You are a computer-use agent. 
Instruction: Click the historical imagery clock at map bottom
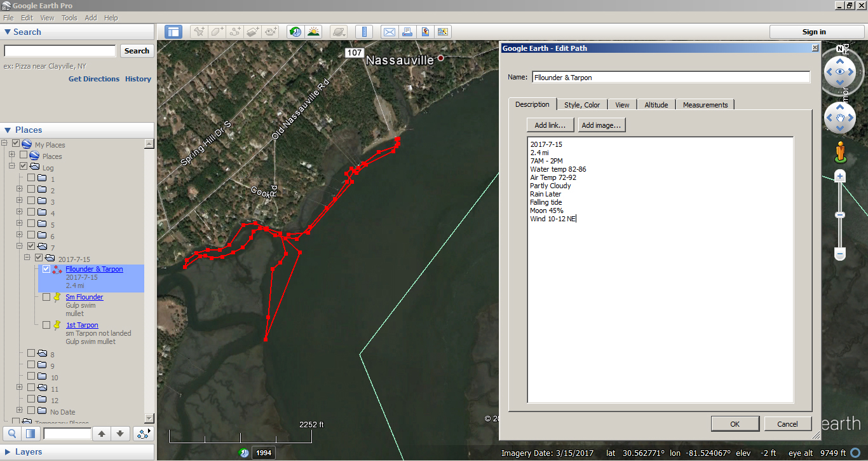(244, 453)
